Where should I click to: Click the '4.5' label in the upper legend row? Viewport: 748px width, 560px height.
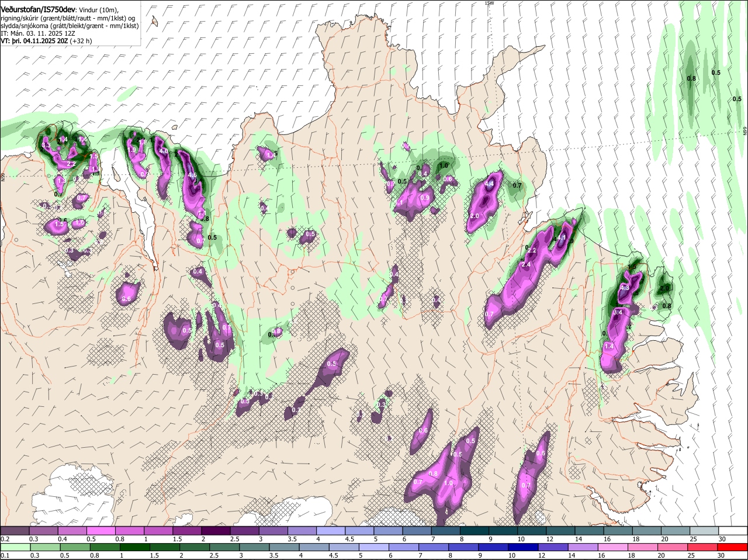click(350, 538)
